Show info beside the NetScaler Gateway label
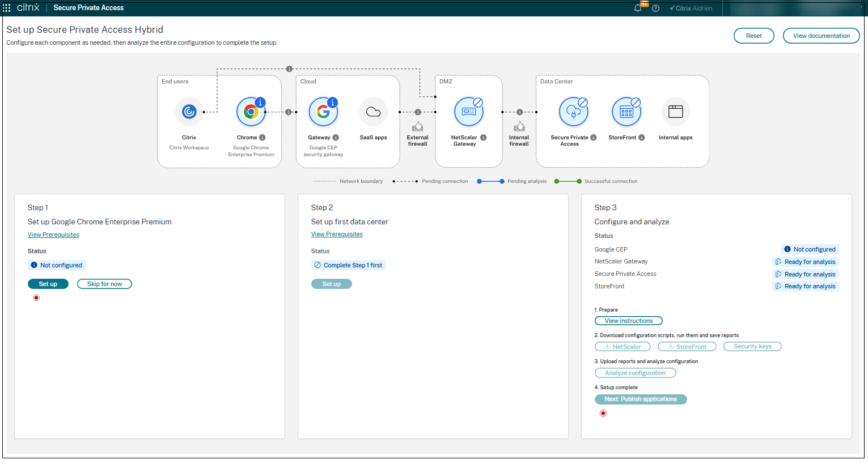The image size is (868, 464). pos(484,138)
